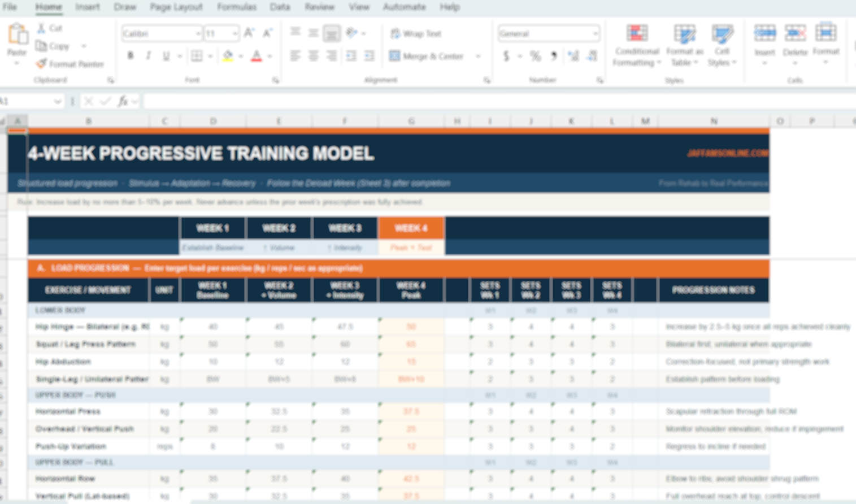Screen dimensions: 856x504
Task: Switch to the Formulas tab
Action: (x=236, y=7)
